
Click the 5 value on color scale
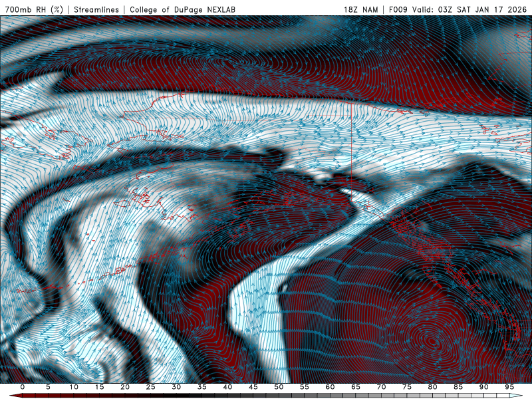[x=48, y=387]
